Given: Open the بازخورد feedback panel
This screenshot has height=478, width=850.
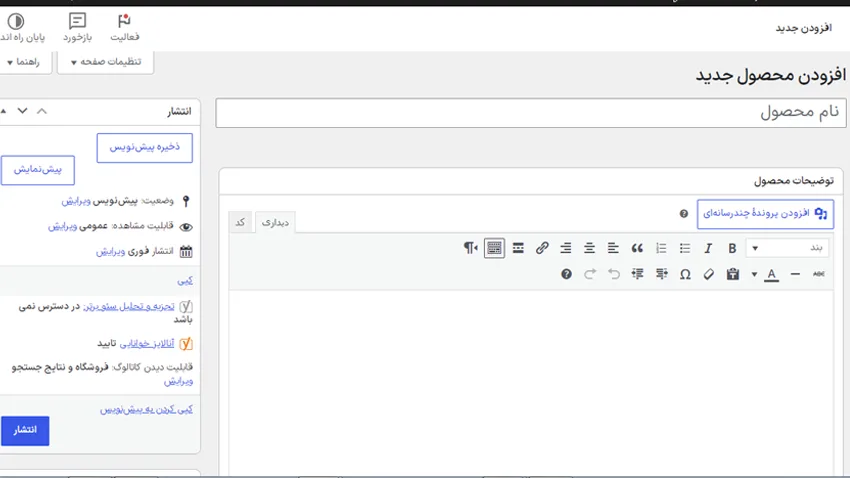Looking at the screenshot, I should [78, 28].
